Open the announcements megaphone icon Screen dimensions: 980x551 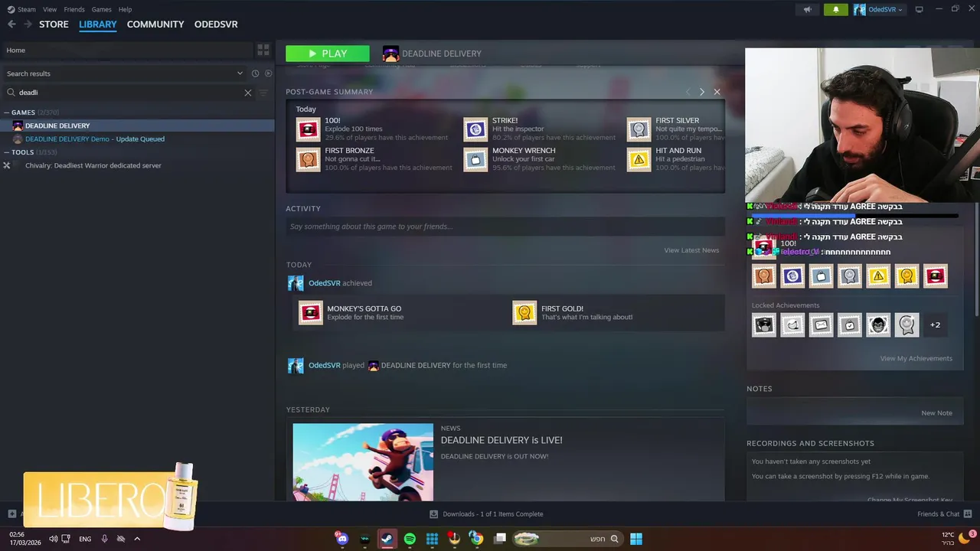click(x=807, y=9)
